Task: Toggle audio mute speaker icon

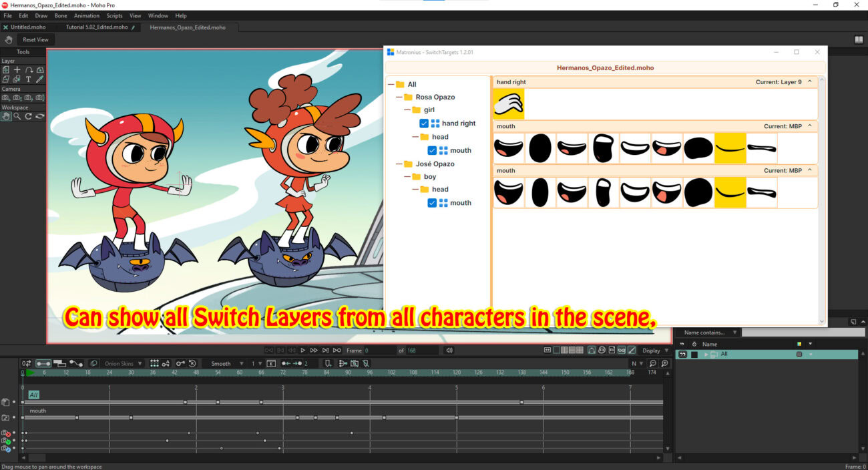Action: click(x=449, y=350)
